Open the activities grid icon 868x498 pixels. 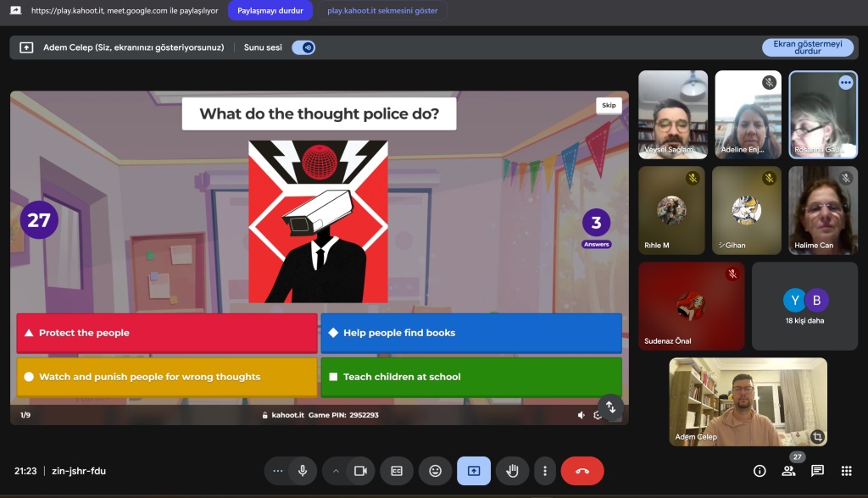[847, 471]
